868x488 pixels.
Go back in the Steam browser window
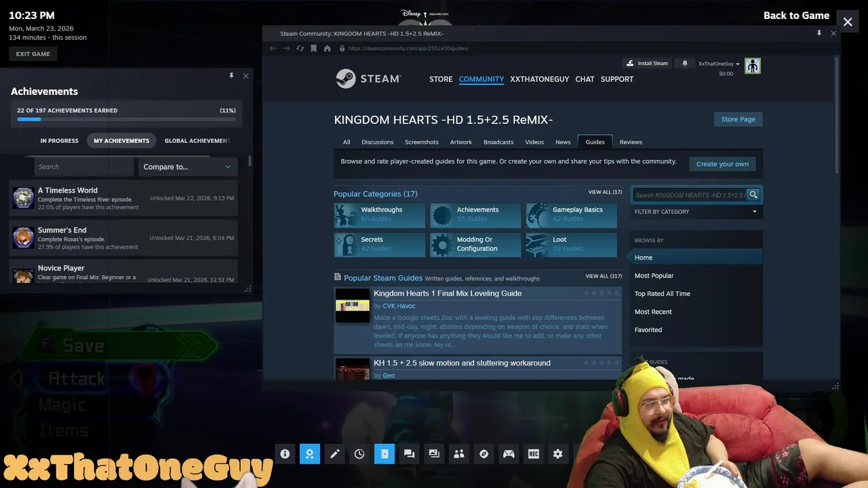point(273,48)
